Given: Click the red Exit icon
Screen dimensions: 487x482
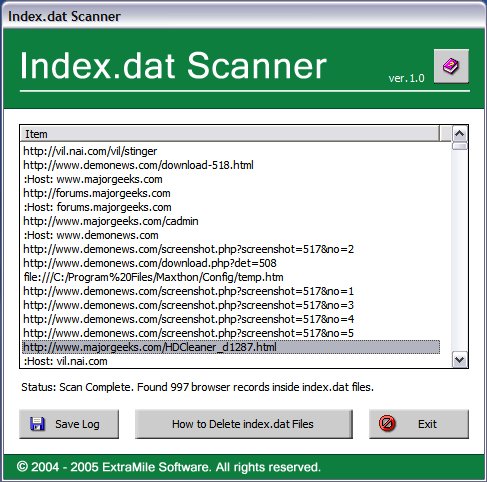Looking at the screenshot, I should click(x=387, y=424).
